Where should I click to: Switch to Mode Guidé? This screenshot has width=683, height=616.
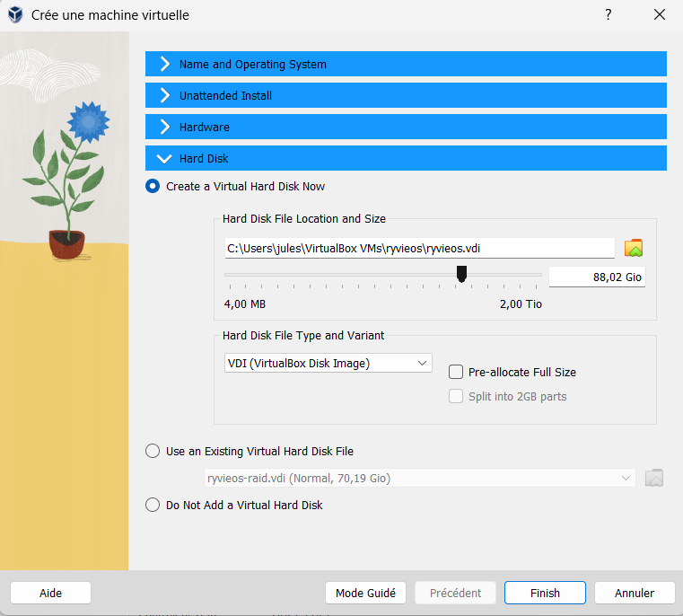(x=365, y=593)
